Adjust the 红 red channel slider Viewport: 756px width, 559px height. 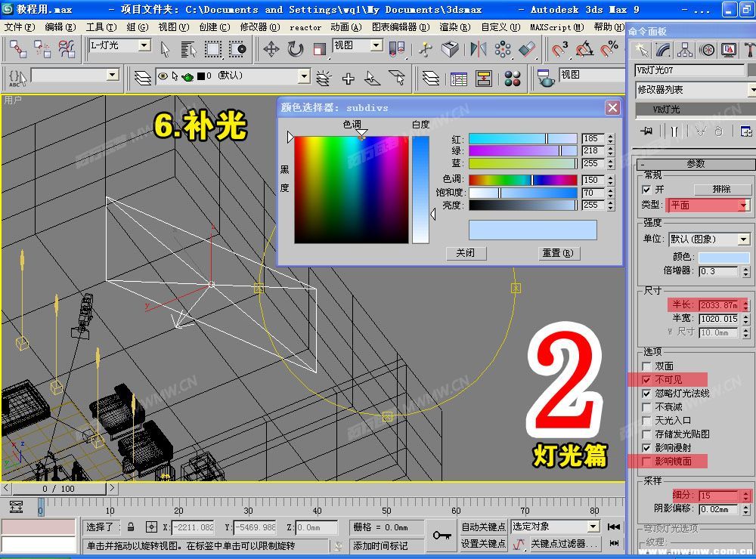523,139
